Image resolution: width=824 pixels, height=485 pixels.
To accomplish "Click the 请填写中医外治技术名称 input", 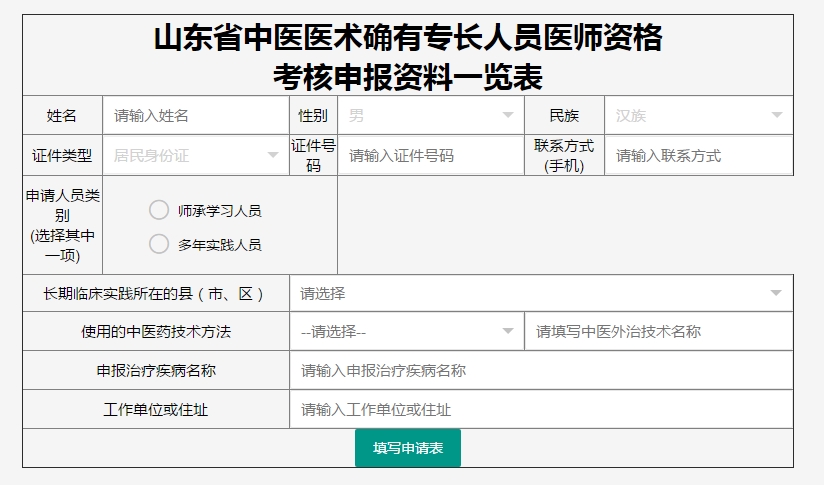I will [658, 331].
